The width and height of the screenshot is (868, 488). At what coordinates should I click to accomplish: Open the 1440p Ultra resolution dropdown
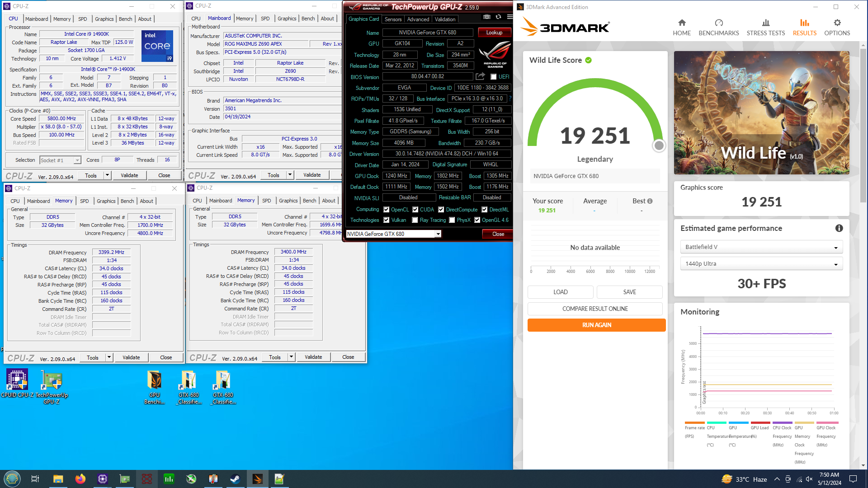click(761, 264)
